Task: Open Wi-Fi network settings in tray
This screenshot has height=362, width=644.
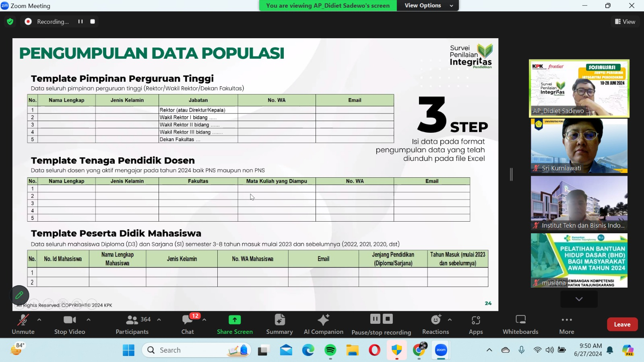Action: coord(537,350)
